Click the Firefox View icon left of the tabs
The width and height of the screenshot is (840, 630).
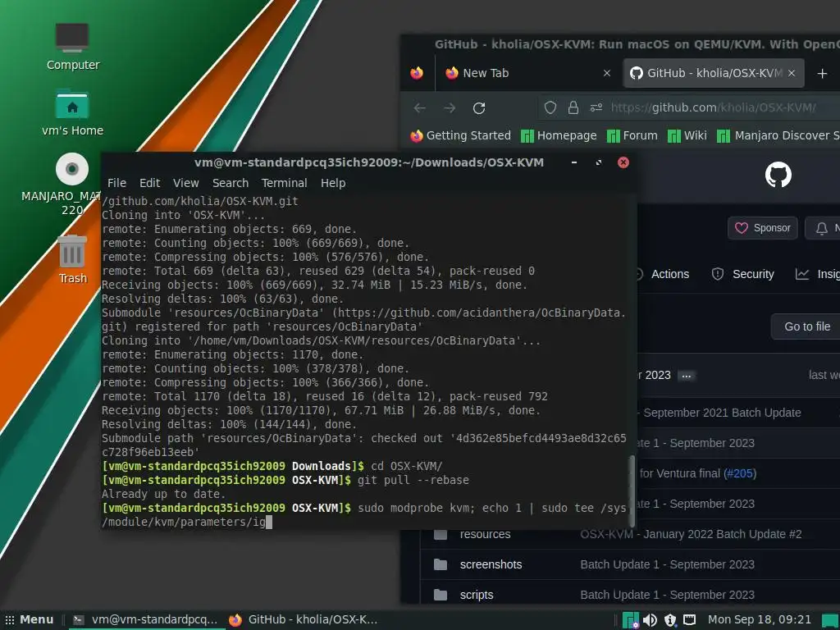pyautogui.click(x=416, y=73)
